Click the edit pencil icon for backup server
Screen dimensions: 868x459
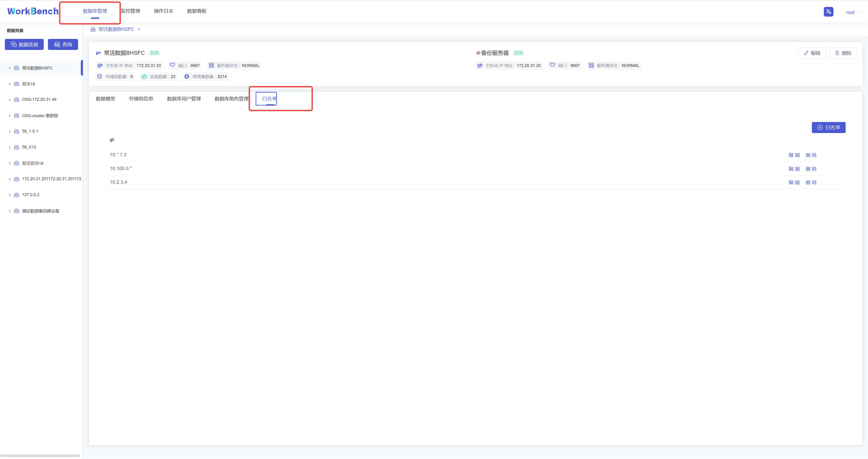pos(807,53)
